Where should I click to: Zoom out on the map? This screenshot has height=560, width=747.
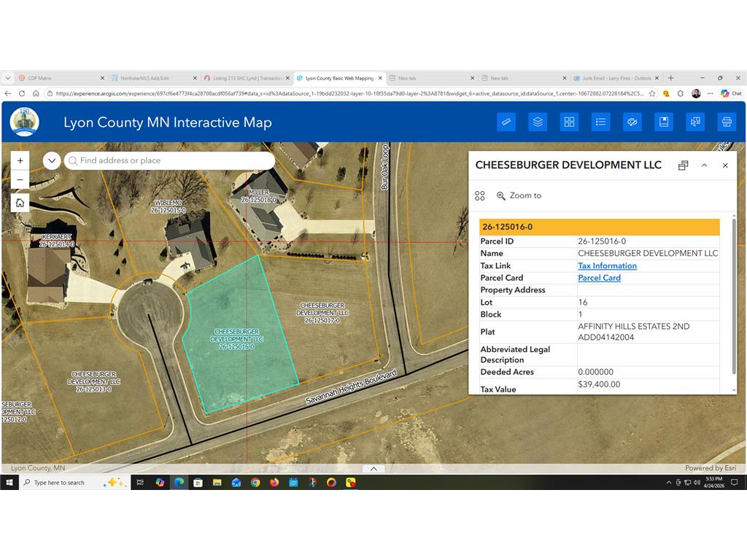20,179
